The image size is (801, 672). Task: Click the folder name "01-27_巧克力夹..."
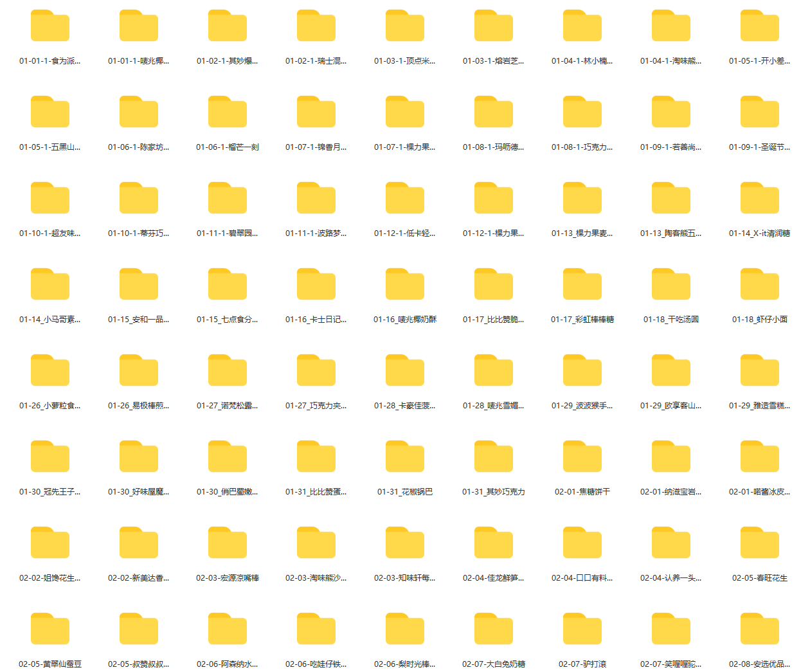pyautogui.click(x=316, y=406)
